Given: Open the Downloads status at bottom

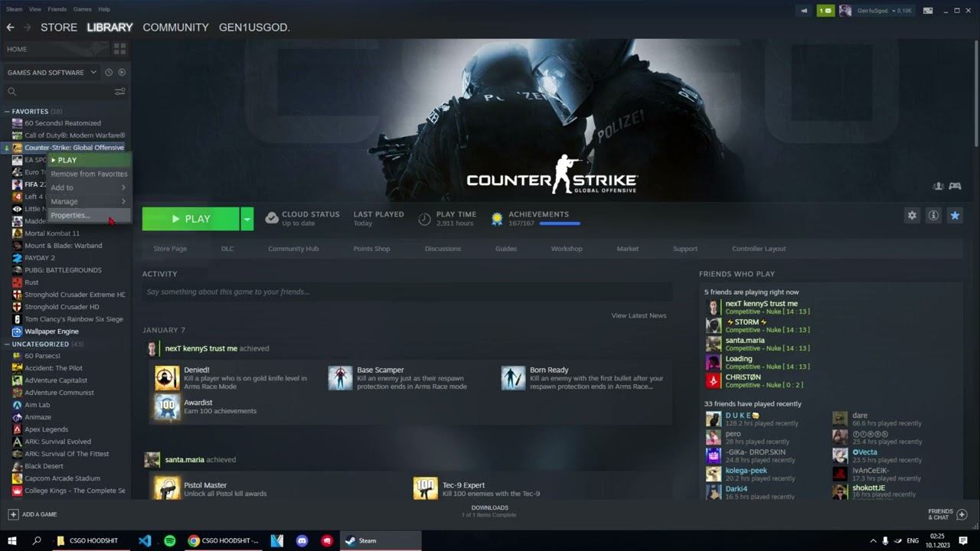Looking at the screenshot, I should (490, 510).
